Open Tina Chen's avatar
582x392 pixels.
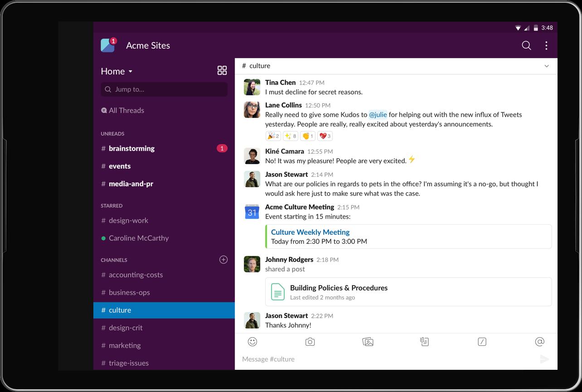pos(252,87)
